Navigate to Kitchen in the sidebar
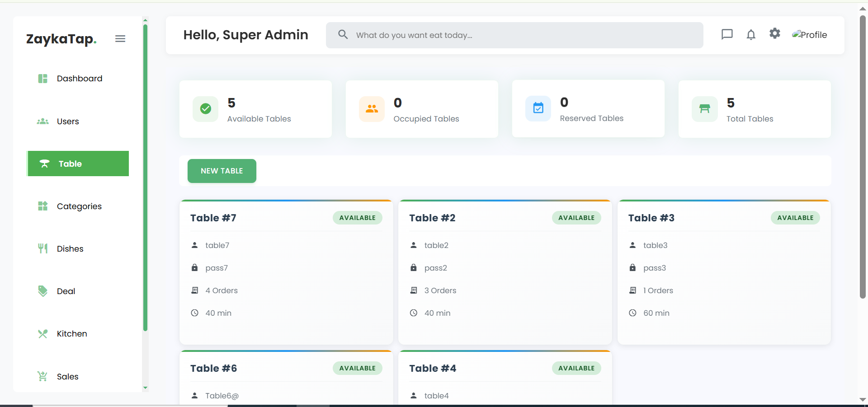Screen dimensions: 868x407 click(x=71, y=334)
